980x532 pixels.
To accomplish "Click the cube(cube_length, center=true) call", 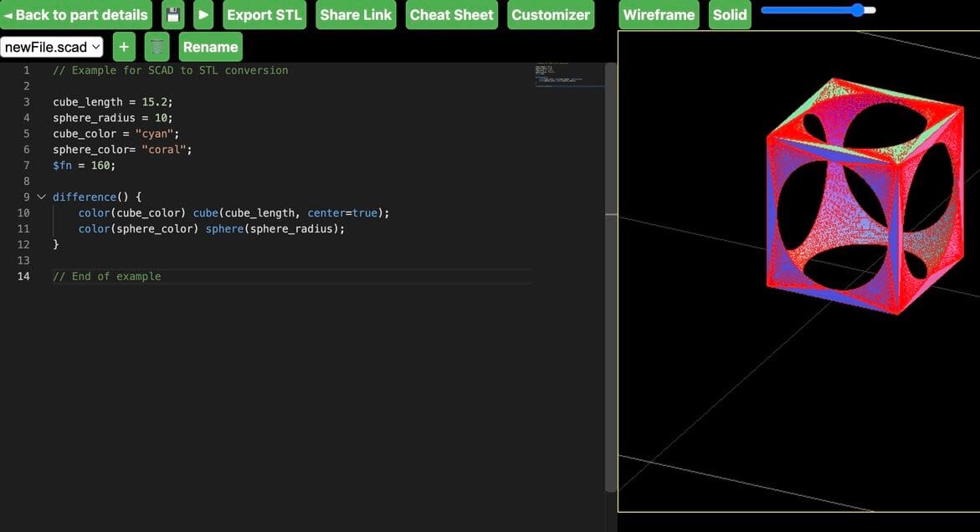I will click(x=290, y=213).
